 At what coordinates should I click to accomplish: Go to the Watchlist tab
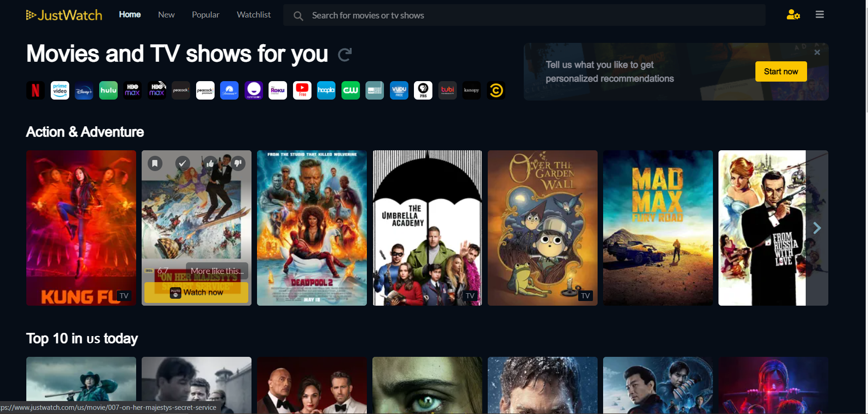(x=254, y=15)
